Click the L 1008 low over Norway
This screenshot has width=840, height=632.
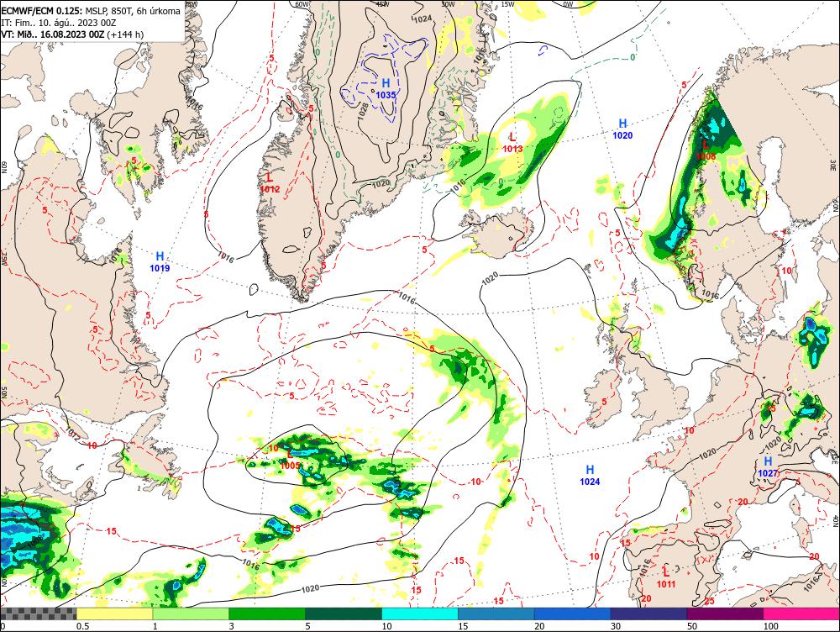(x=706, y=150)
